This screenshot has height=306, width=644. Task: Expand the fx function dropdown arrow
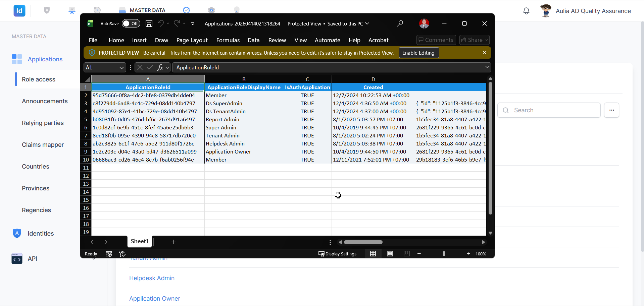pyautogui.click(x=167, y=67)
